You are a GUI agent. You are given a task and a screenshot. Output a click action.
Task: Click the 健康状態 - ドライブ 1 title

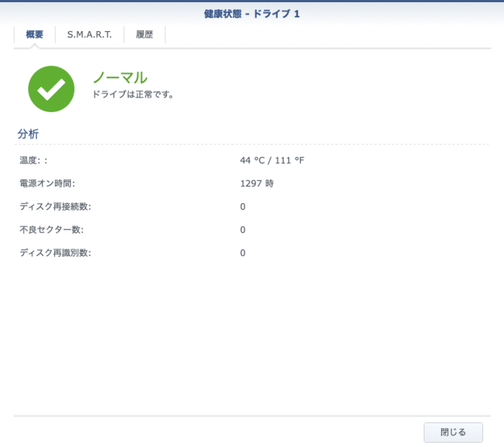point(252,14)
